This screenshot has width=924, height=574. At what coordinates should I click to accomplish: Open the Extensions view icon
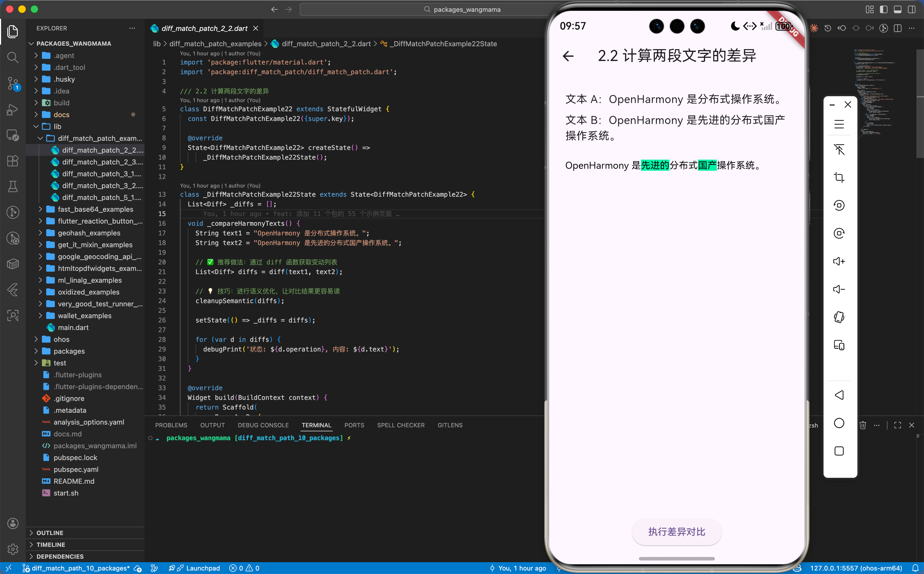click(x=13, y=161)
